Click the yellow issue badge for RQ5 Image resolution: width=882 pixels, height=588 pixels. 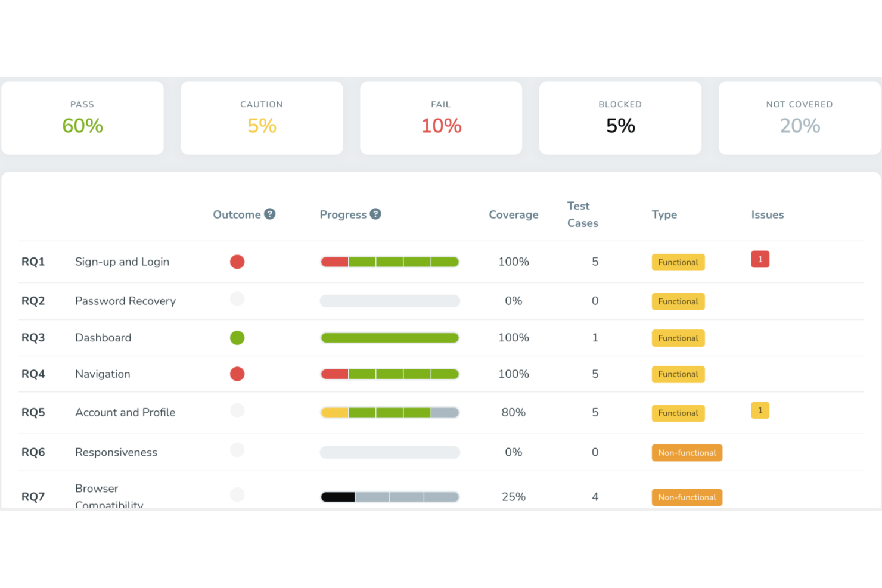[760, 410]
